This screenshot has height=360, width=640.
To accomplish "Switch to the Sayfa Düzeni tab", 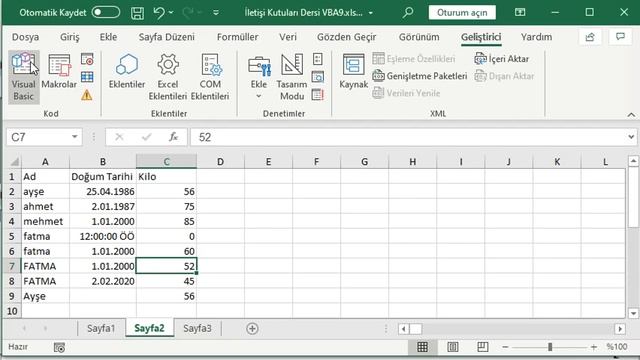I will pos(167,37).
